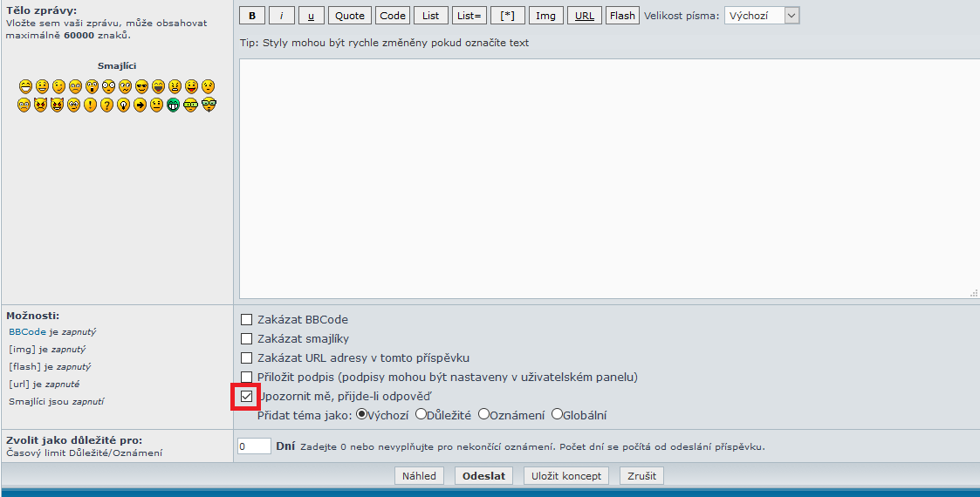980x497 pixels.
Task: Enable the Zakázat BBCode checkbox
Action: coord(247,320)
